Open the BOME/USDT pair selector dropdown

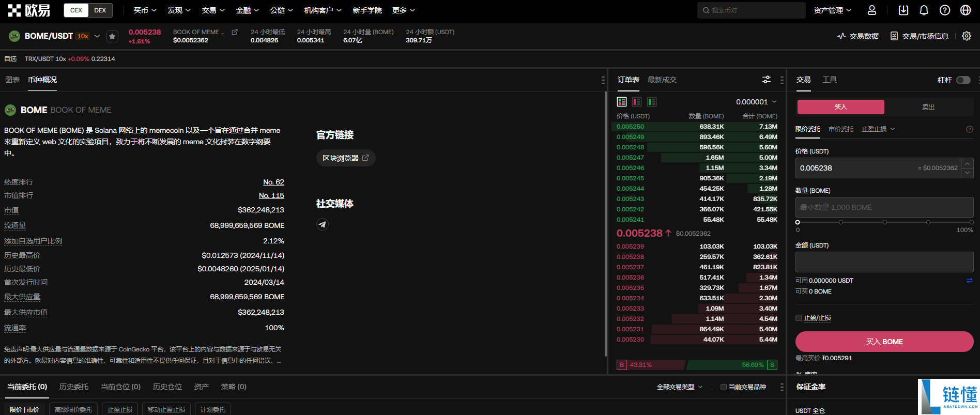97,36
